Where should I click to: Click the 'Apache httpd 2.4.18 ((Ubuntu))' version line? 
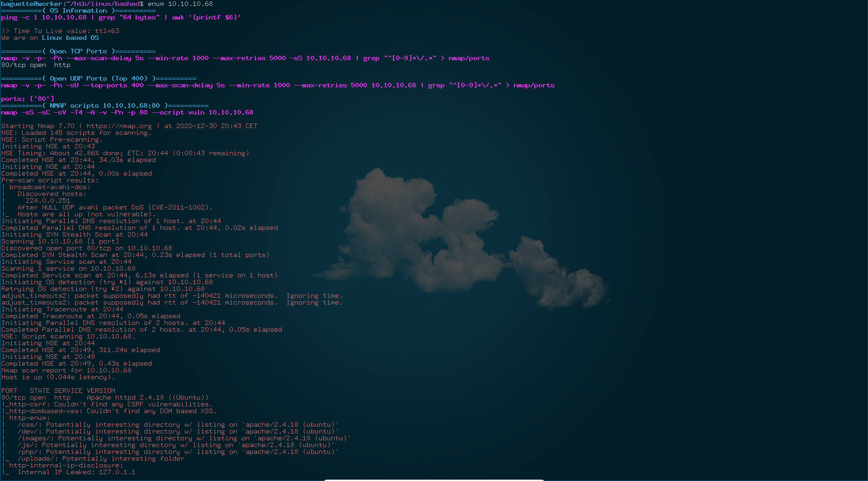tap(105, 397)
